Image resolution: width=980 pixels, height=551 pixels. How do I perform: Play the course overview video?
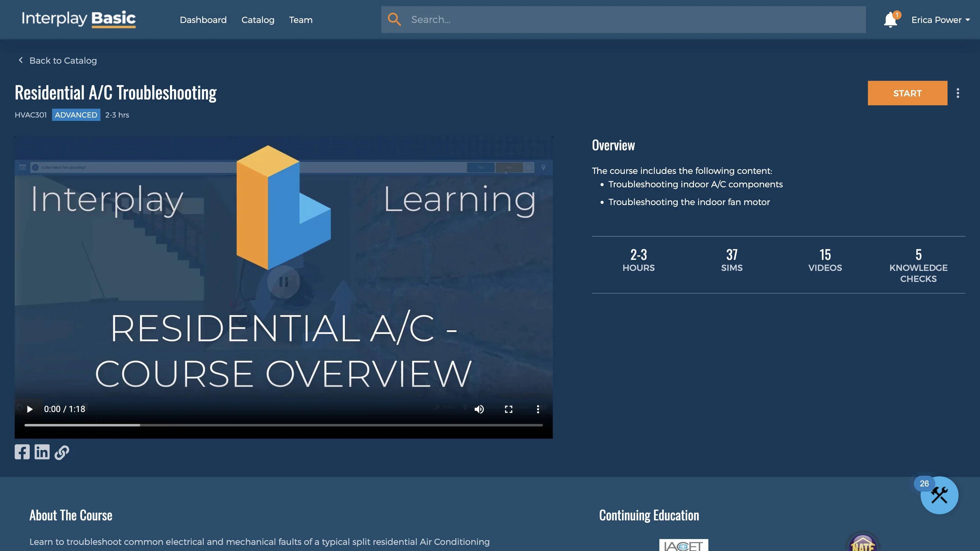click(x=30, y=409)
